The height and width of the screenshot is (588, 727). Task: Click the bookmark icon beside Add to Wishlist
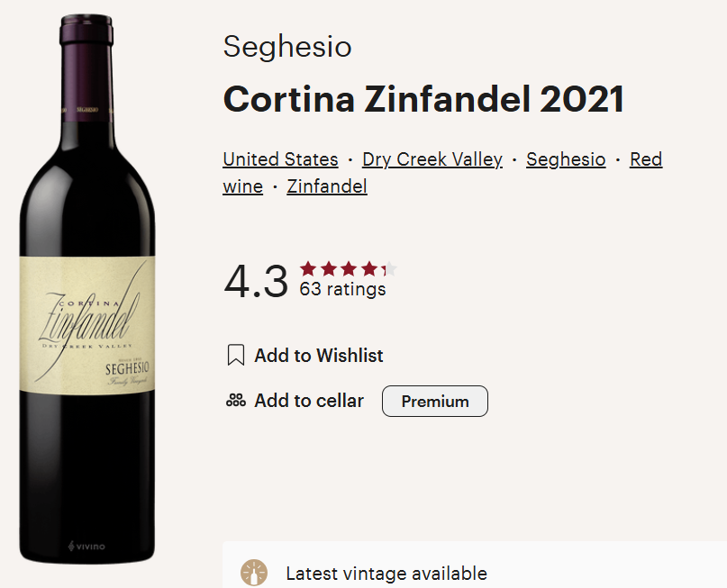pos(235,355)
